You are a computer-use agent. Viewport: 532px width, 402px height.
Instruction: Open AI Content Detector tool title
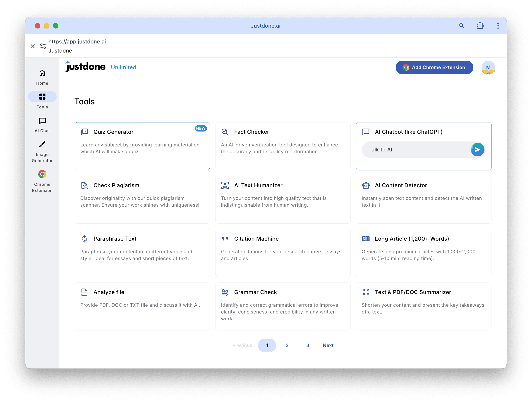[x=401, y=185]
